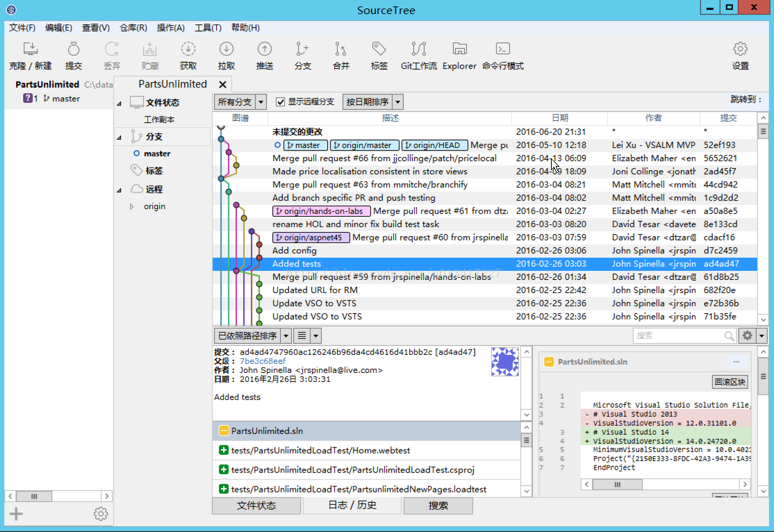The image size is (774, 532).
Task: Open the sorted by path (已依照路径排序) dropdown
Action: tap(253, 335)
